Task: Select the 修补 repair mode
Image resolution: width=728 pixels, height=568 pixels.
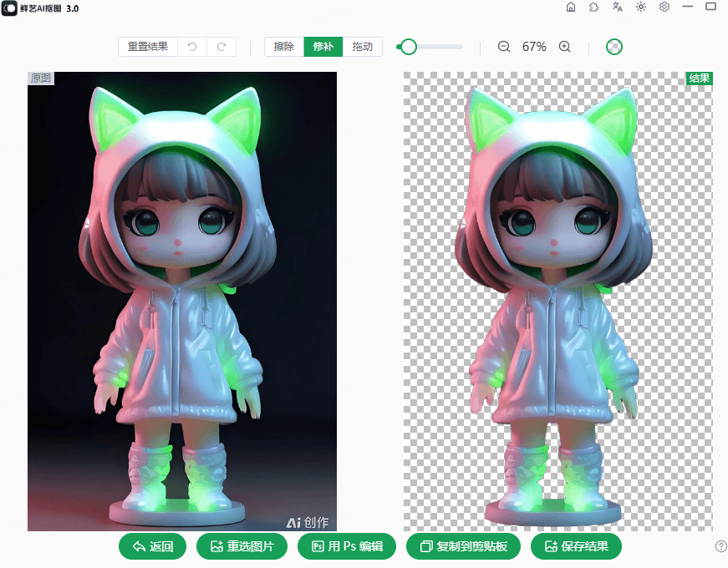Action: [x=323, y=47]
